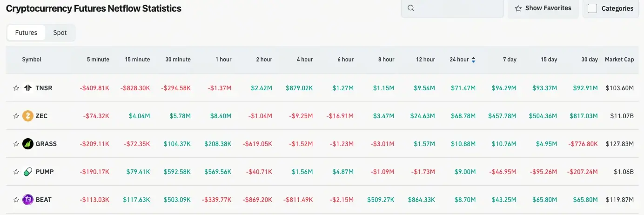Favorite TNSR with its star icon

point(16,88)
